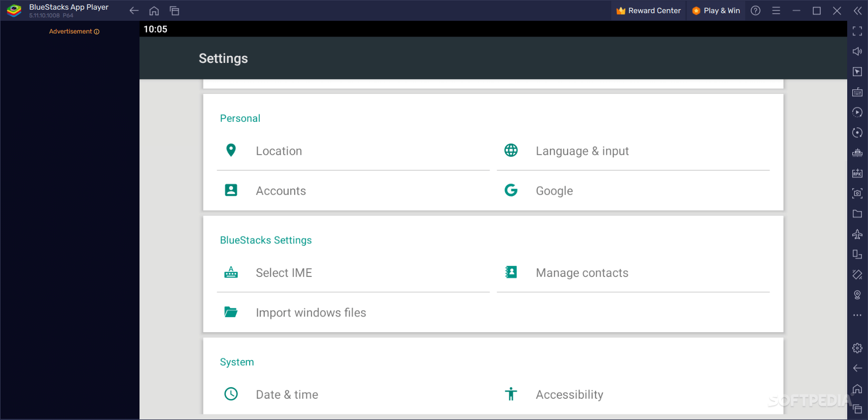Click the home icon in the side toolbar
The width and height of the screenshot is (868, 420).
(x=857, y=389)
